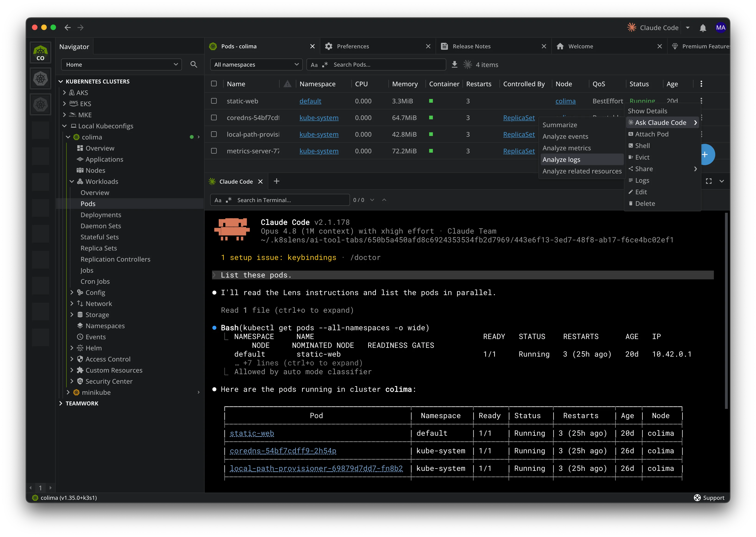This screenshot has width=756, height=537.
Task: Expand the MKE tree node
Action: click(65, 115)
